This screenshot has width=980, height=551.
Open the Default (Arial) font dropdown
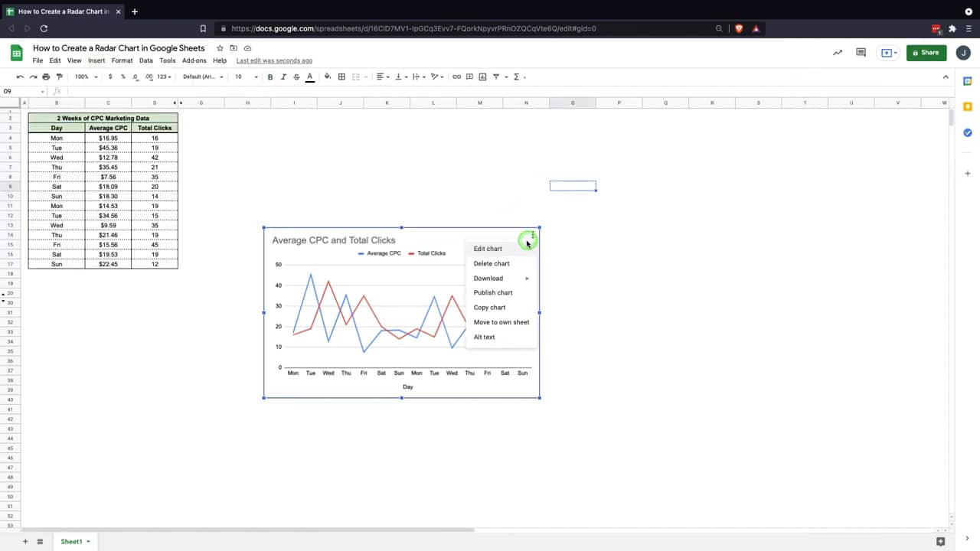point(203,77)
